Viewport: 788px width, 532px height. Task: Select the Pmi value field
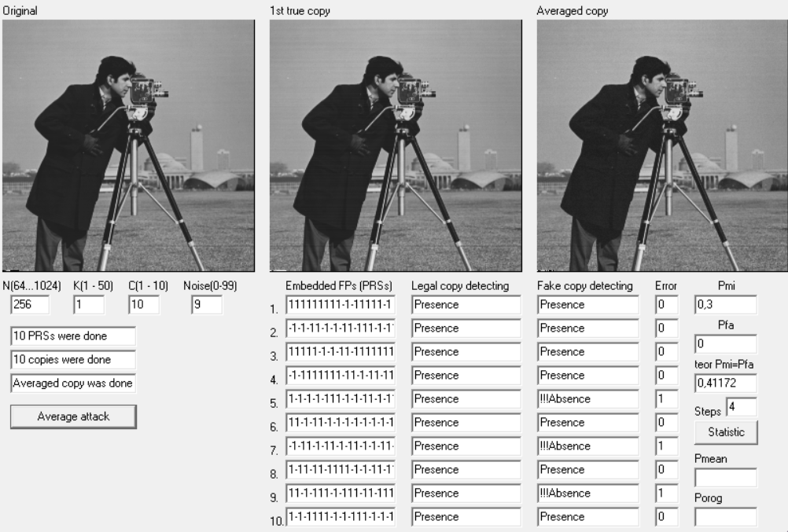point(726,304)
